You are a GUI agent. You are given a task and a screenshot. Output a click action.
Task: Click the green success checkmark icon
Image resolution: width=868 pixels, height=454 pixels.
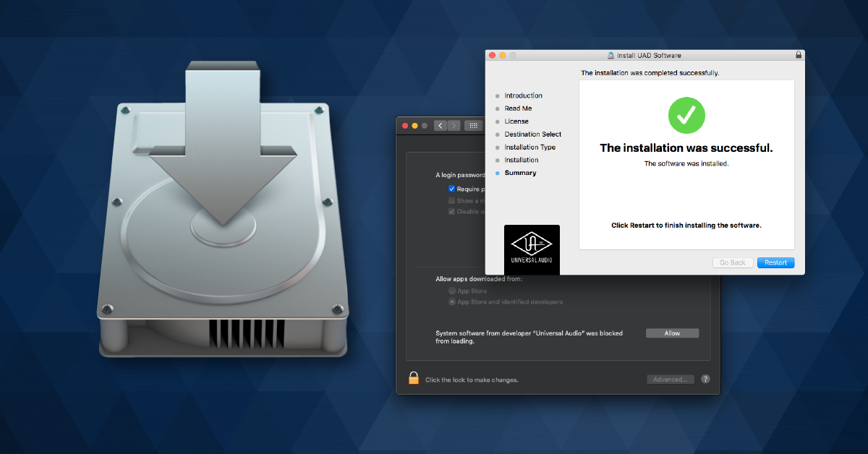tap(686, 115)
